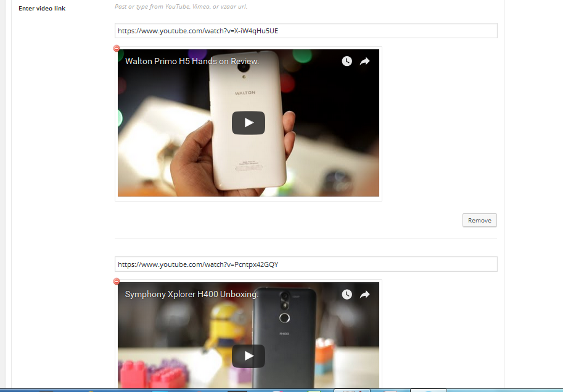The width and height of the screenshot is (563, 392).
Task: Play the Symphony Xplorer H400 video
Action: pyautogui.click(x=249, y=356)
